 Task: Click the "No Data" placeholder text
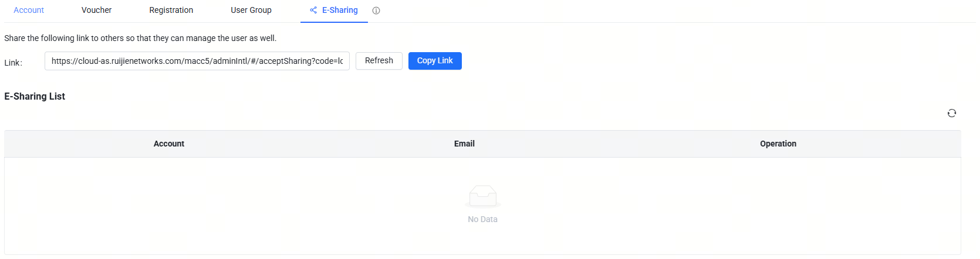(482, 219)
